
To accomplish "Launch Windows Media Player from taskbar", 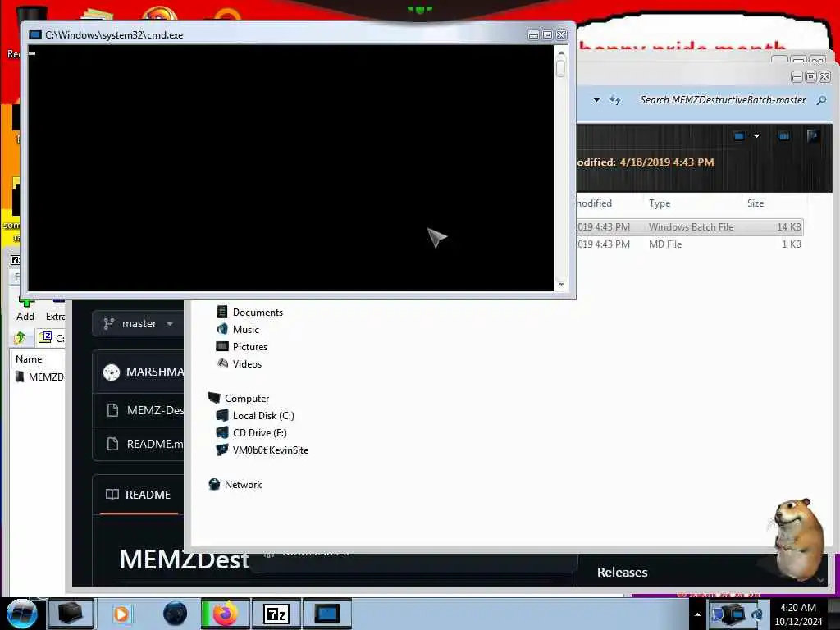I will [122, 614].
